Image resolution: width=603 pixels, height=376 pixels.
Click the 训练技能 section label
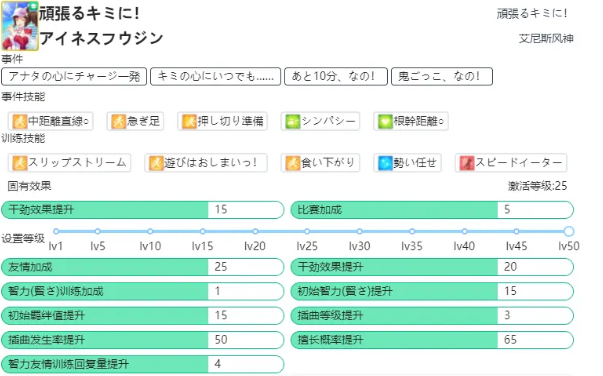[23, 138]
